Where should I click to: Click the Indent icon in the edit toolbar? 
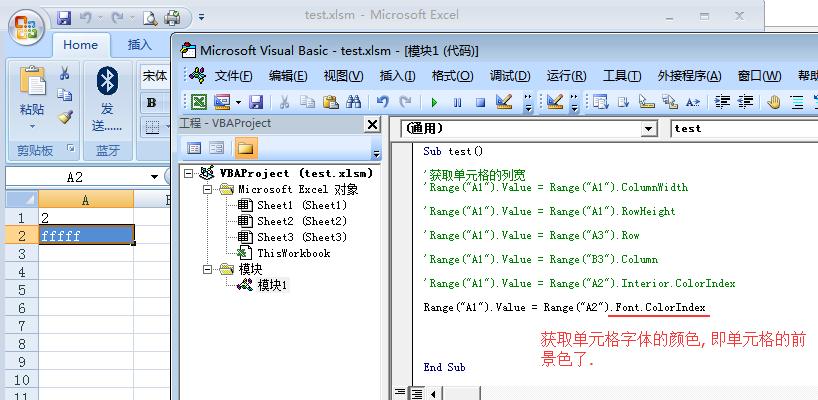pyautogui.click(x=722, y=102)
